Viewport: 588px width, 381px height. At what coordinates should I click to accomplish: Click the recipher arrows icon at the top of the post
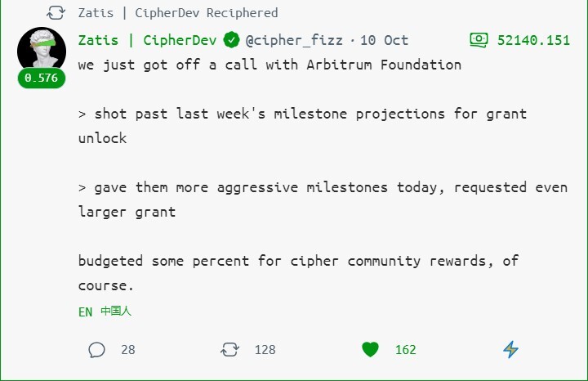point(56,13)
